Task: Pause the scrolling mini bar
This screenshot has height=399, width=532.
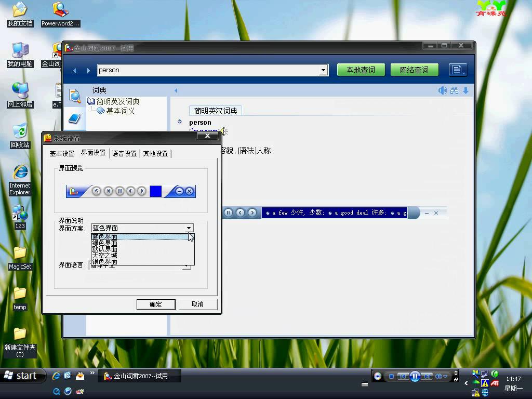Action: tap(229, 212)
